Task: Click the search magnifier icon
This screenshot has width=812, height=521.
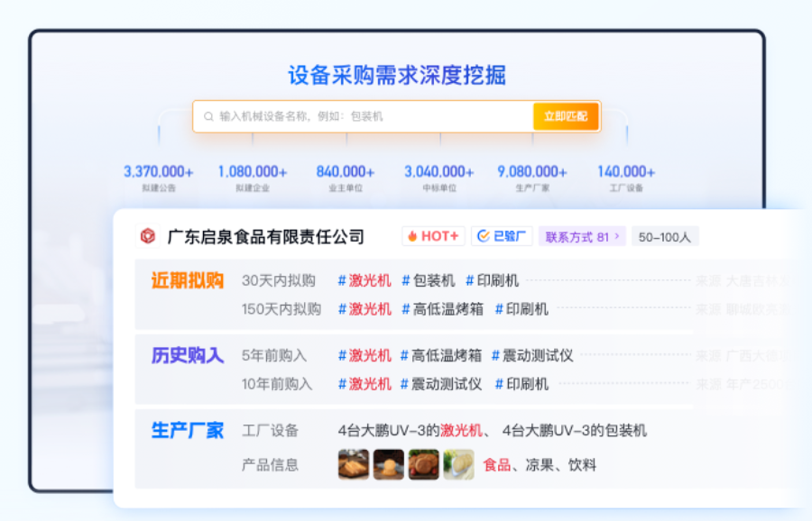Action: 208,116
